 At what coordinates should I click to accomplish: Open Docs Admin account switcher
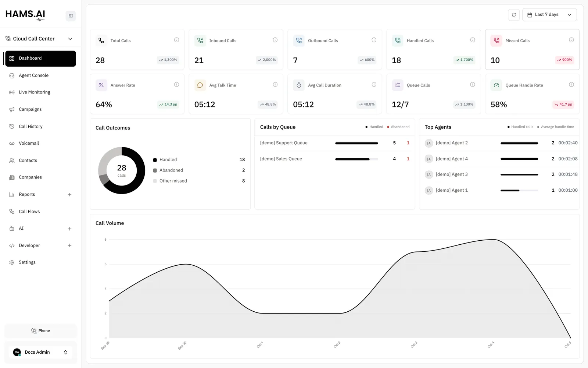click(40, 352)
